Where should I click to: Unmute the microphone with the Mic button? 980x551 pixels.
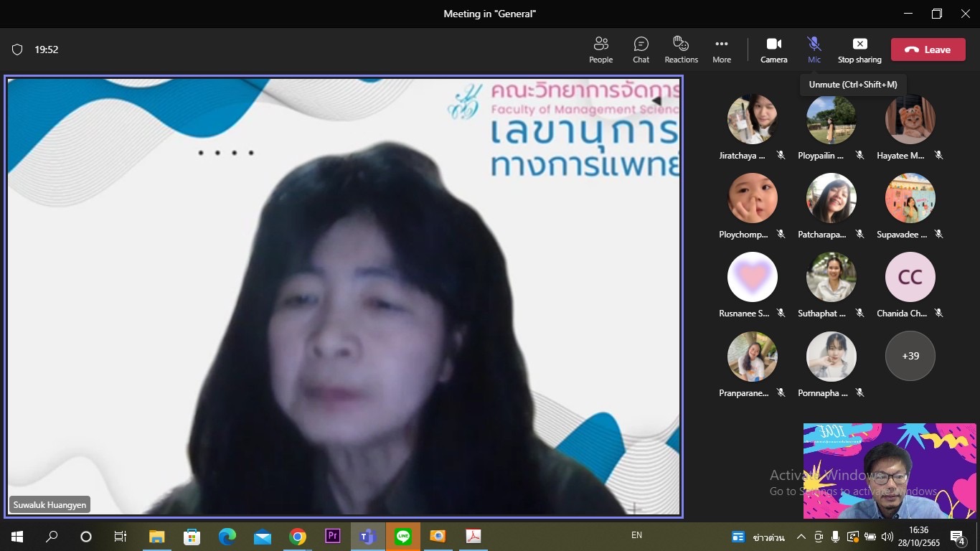coord(814,50)
